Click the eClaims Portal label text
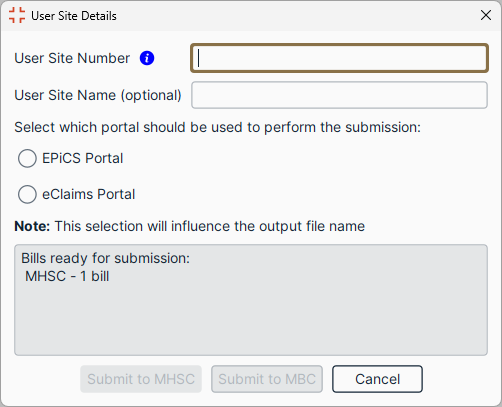 89,194
